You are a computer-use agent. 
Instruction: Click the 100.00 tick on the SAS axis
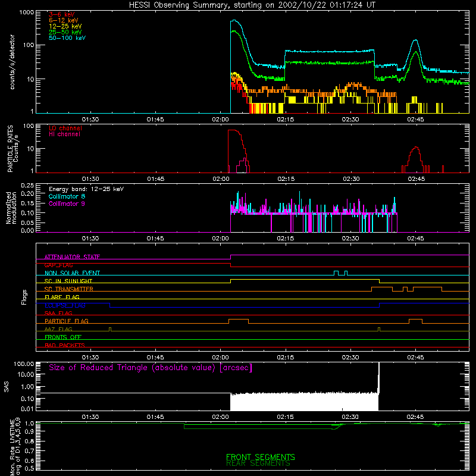(24, 364)
